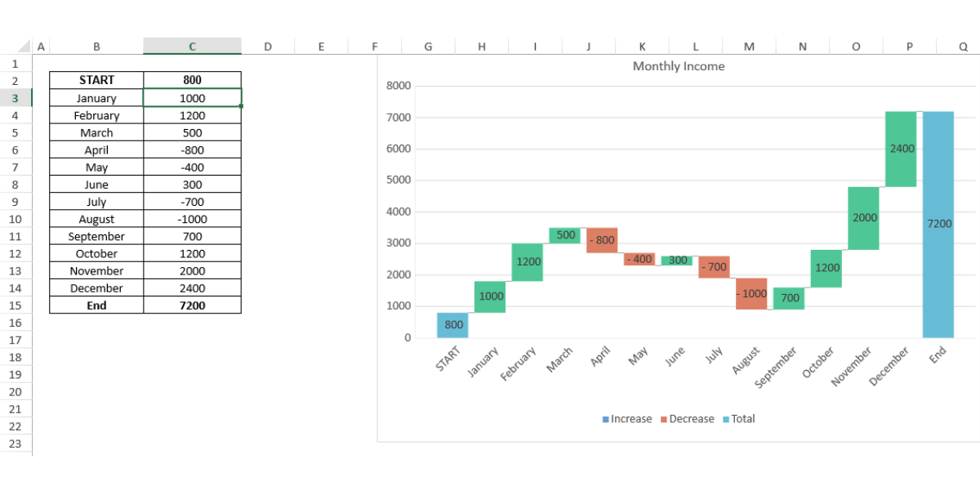
Task: Select column B header
Action: 96,47
